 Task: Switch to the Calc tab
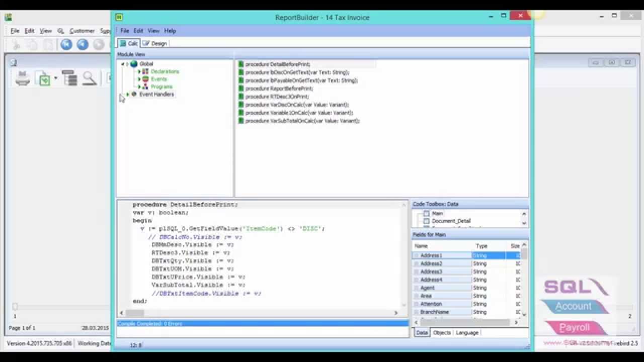click(x=128, y=44)
